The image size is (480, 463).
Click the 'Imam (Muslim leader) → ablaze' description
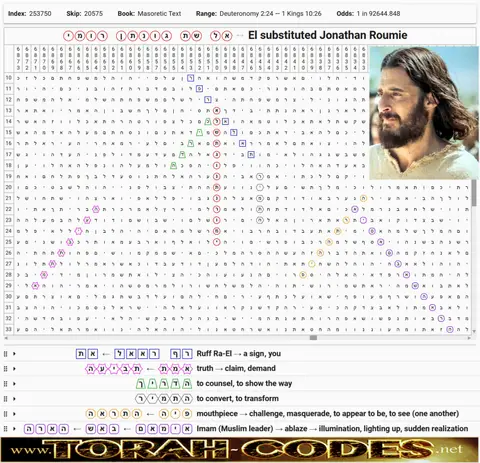(x=332, y=428)
